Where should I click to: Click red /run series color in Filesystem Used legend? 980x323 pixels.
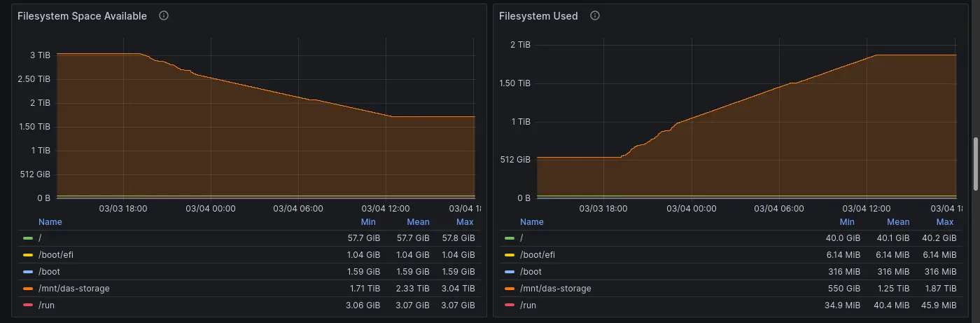click(x=509, y=305)
